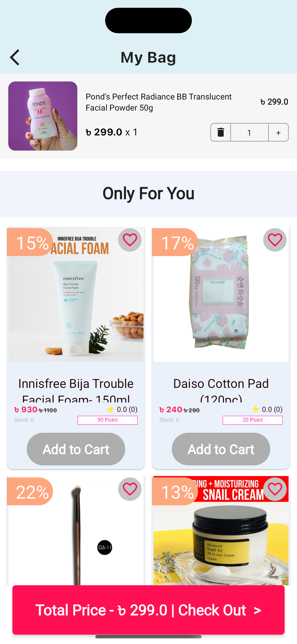Screen dimensions: 297x644
Task: Tap heart icon on Snail Cream card
Action: point(275,489)
